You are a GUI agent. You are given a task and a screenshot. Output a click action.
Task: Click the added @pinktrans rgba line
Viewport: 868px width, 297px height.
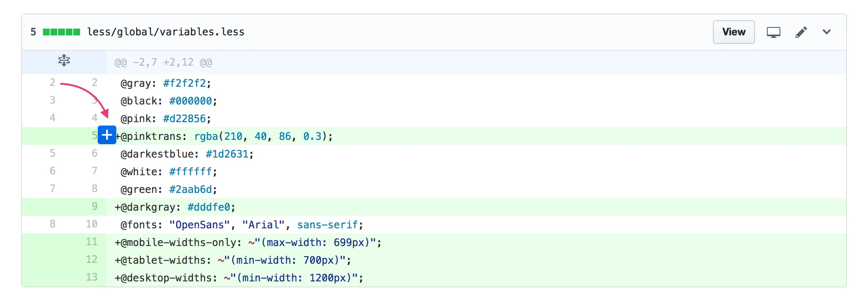click(224, 136)
